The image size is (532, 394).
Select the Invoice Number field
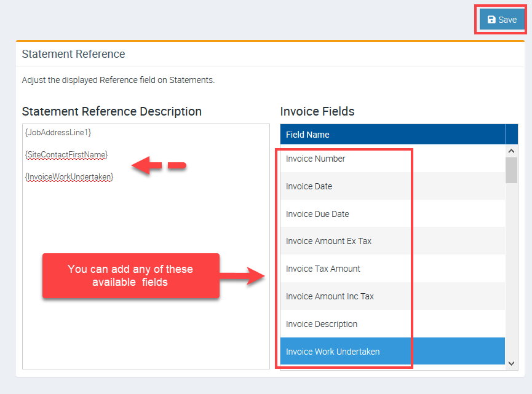(316, 159)
